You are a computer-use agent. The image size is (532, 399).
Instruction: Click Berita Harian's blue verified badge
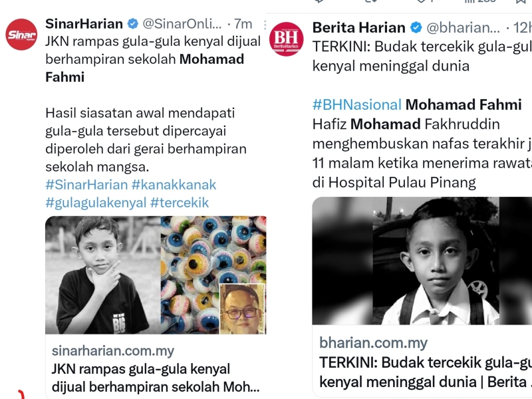coord(416,27)
